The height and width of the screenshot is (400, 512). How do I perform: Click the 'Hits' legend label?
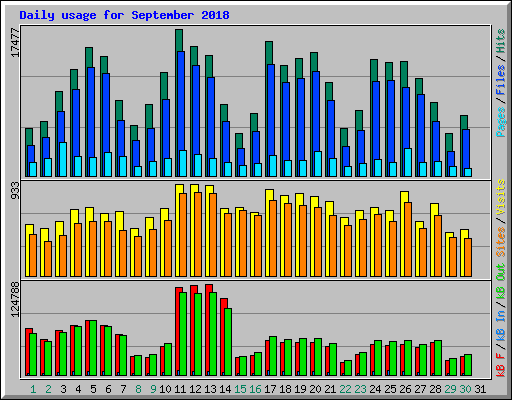tap(501, 41)
